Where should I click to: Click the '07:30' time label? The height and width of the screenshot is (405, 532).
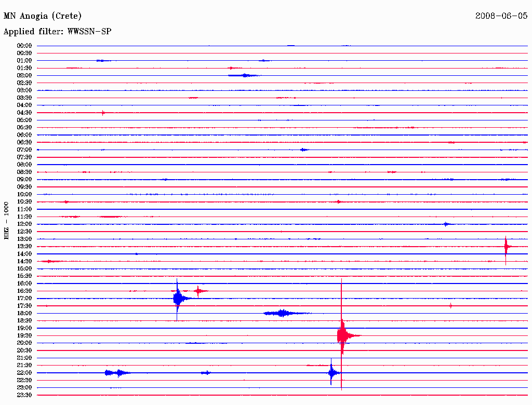pos(24,157)
